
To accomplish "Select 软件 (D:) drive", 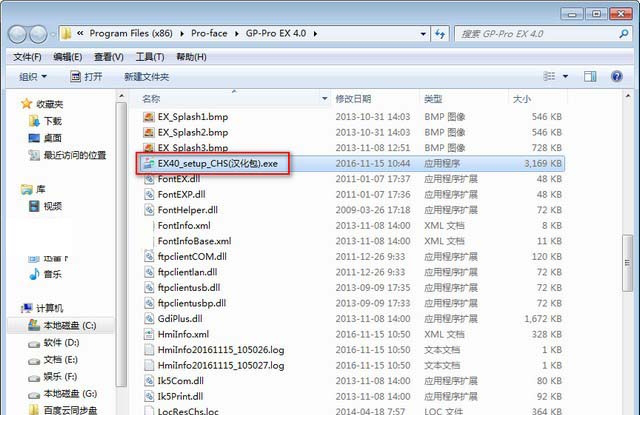I will 53,343.
